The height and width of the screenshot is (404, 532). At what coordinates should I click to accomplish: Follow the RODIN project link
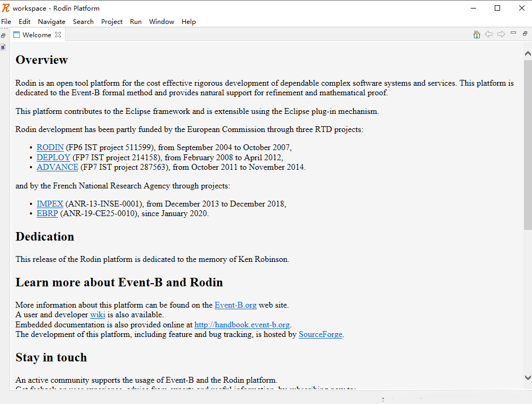[50, 147]
